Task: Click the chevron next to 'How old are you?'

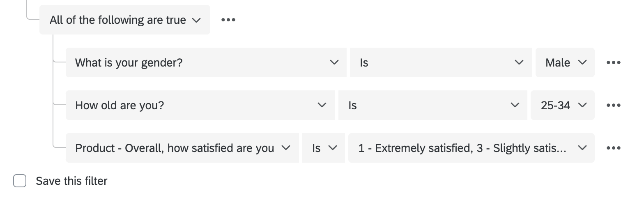Action: [x=322, y=105]
